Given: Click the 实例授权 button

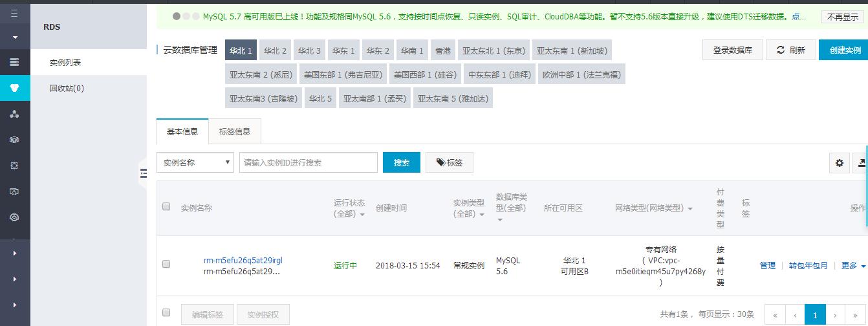Looking at the screenshot, I should click(263, 315).
